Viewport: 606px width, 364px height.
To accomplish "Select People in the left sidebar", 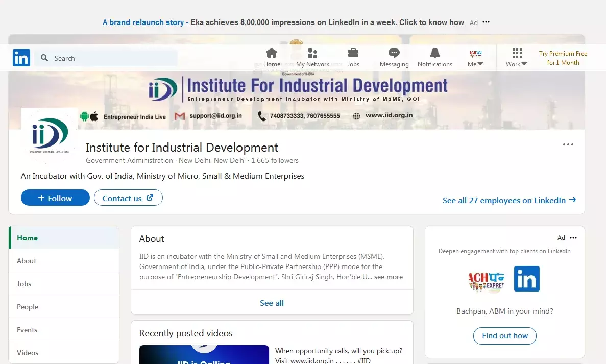I will coord(28,307).
